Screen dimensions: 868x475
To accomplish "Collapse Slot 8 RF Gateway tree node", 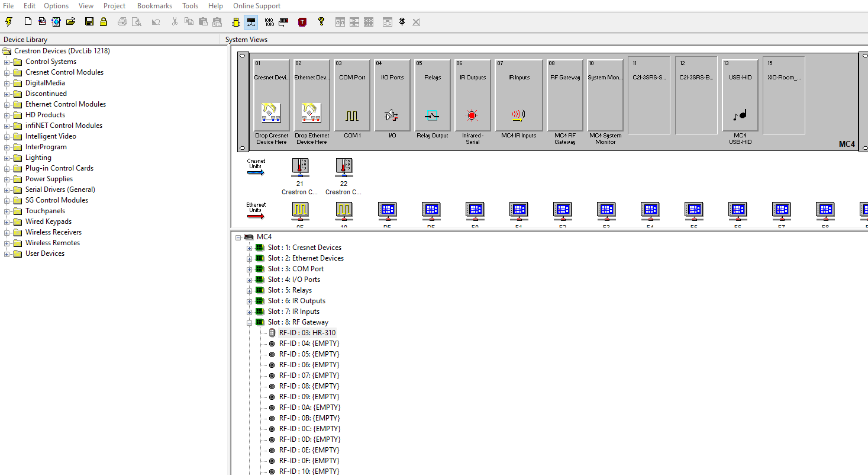I will [x=250, y=322].
